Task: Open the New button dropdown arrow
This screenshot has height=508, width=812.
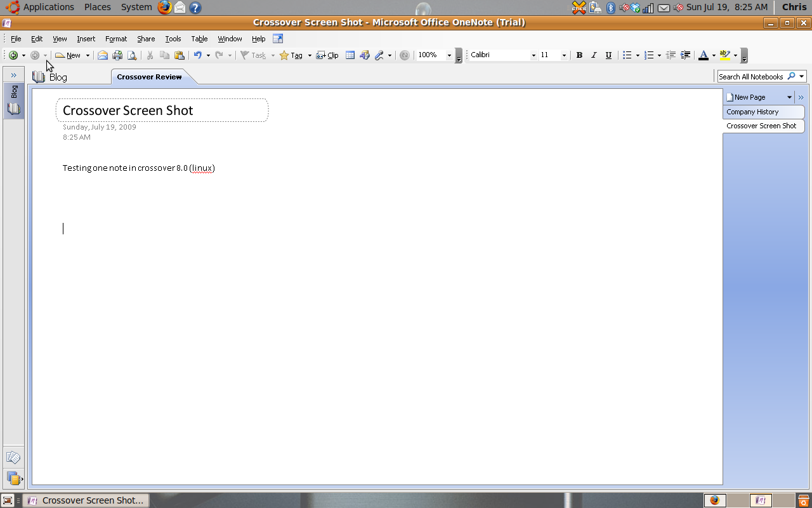Action: pyautogui.click(x=88, y=55)
